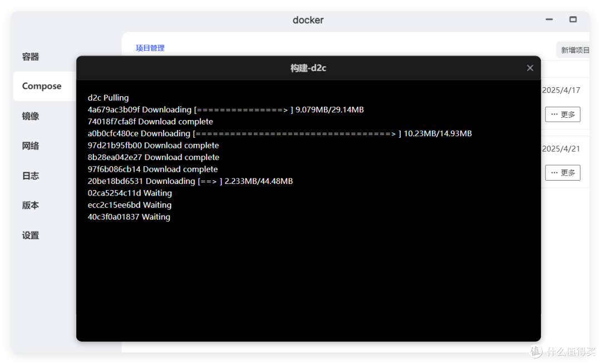Open the 容器 (Containers) section

click(x=30, y=57)
